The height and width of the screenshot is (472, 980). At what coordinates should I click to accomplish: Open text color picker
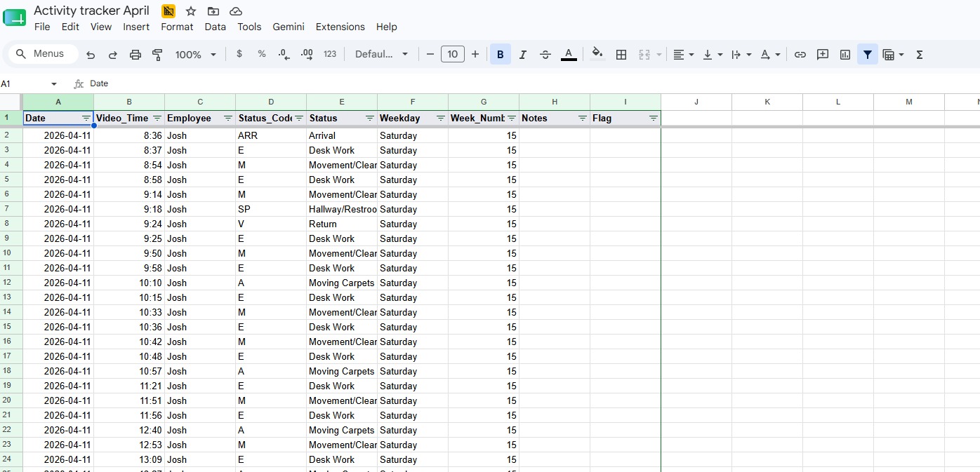tap(569, 54)
